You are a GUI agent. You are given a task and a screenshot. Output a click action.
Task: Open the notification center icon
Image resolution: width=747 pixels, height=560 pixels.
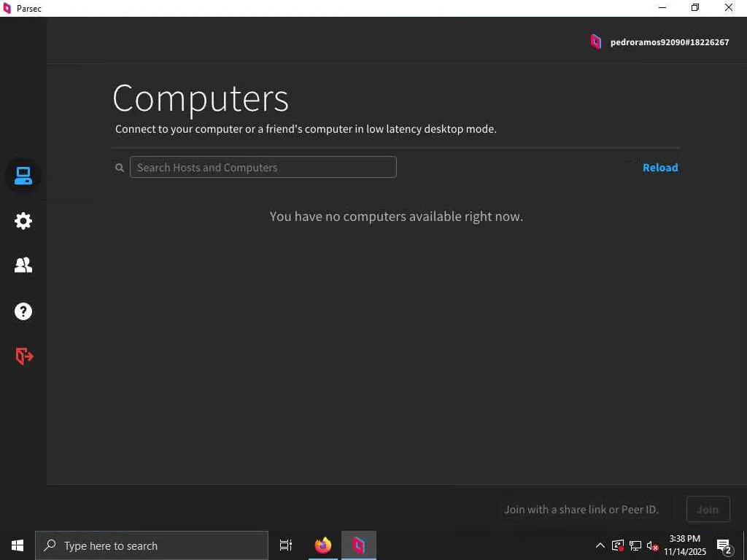(x=724, y=546)
